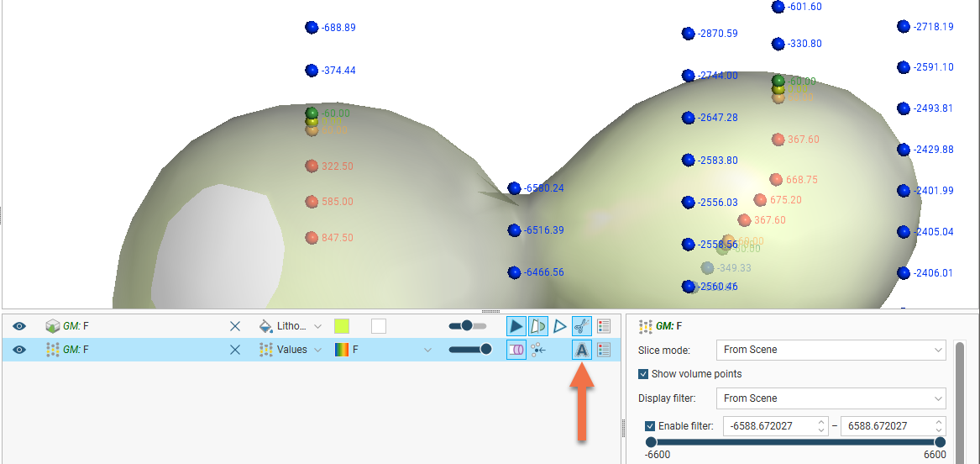Click the dots-and-arrow icon in points row
Viewport: 980px width, 464px height.
coord(538,350)
